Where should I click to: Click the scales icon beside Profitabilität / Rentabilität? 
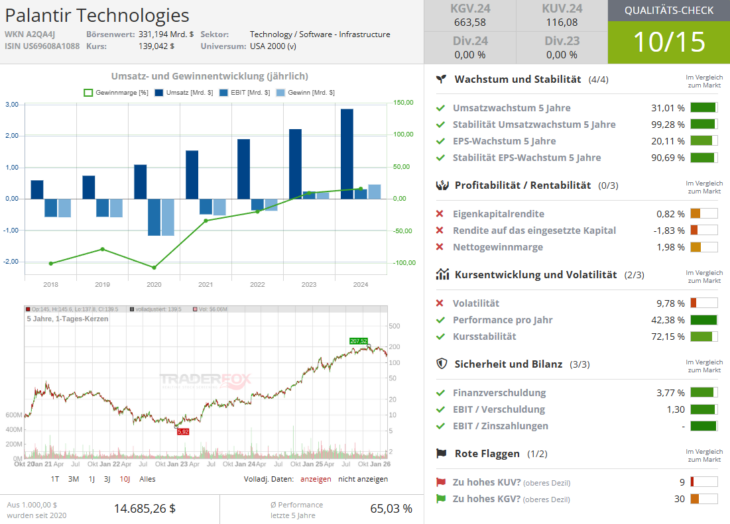tap(441, 185)
